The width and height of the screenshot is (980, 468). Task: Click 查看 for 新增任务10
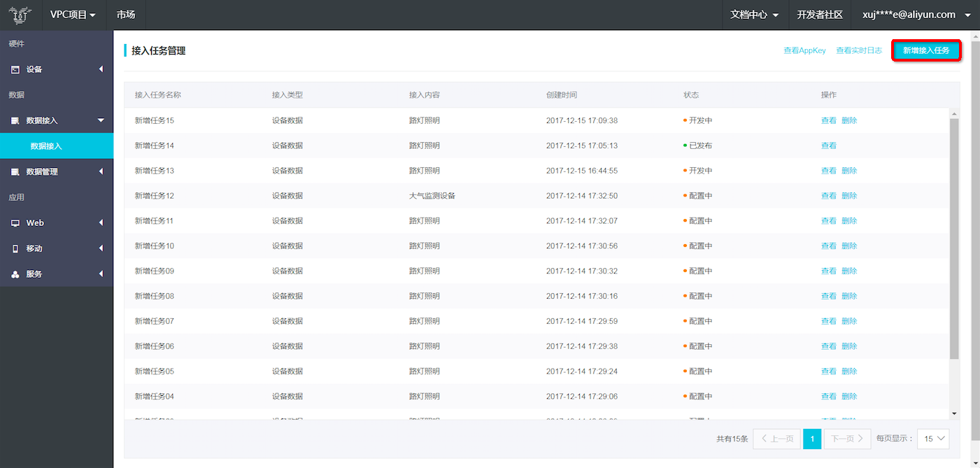(828, 246)
